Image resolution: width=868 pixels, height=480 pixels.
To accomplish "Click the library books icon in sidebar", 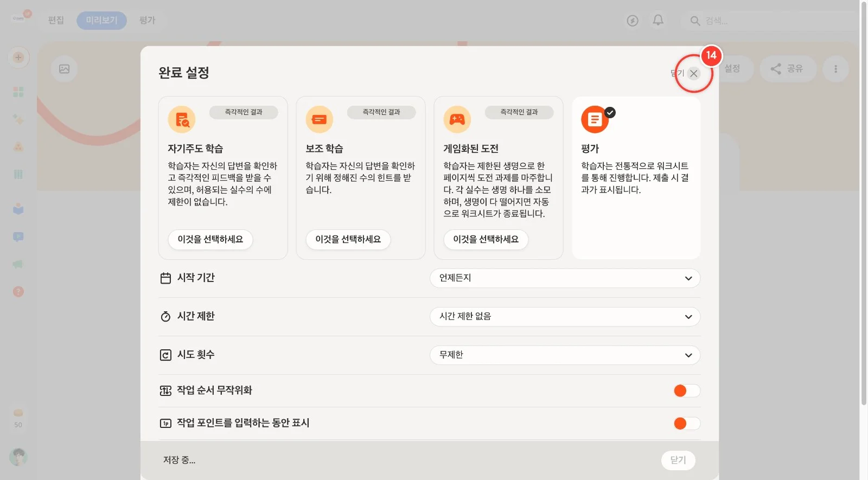I will pos(18,175).
